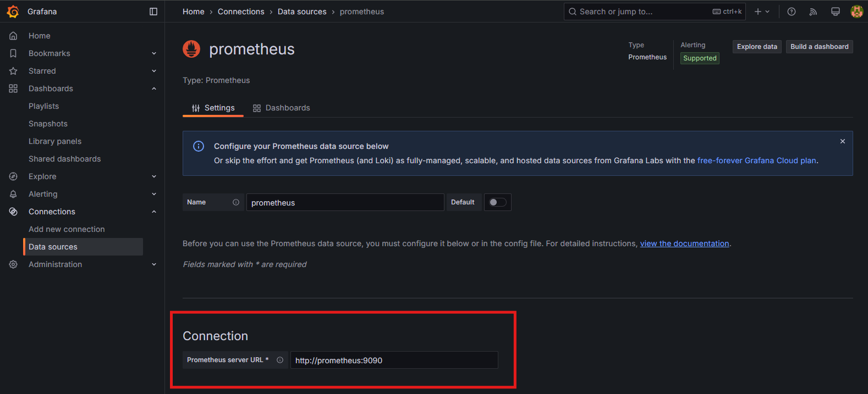This screenshot has width=868, height=394.
Task: Switch to the Dashboards tab
Action: [x=281, y=108]
